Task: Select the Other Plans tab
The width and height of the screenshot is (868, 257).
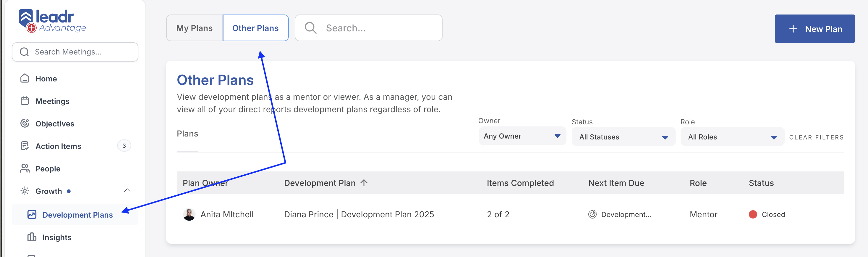Action: [x=255, y=28]
